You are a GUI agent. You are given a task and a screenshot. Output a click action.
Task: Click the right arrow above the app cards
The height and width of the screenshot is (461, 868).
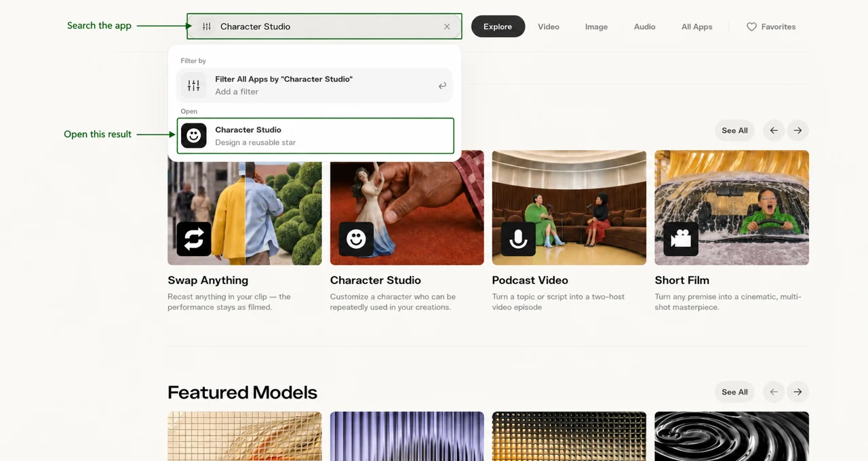point(797,130)
